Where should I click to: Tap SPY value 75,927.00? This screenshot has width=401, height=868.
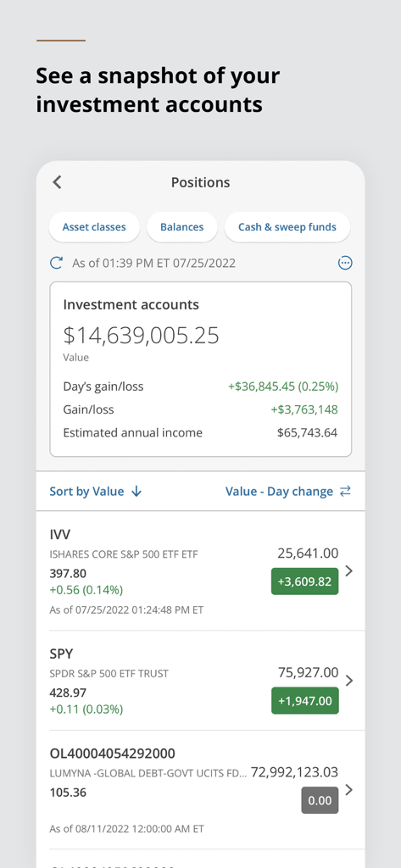(308, 672)
